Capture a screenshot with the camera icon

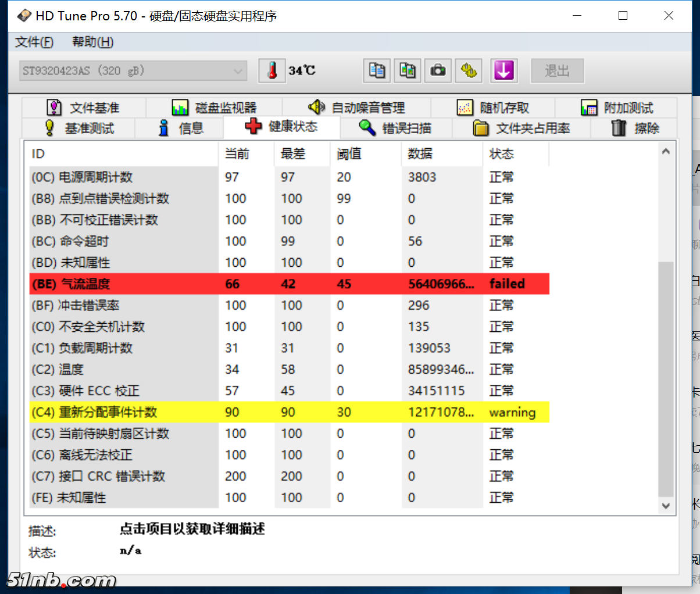tap(438, 70)
